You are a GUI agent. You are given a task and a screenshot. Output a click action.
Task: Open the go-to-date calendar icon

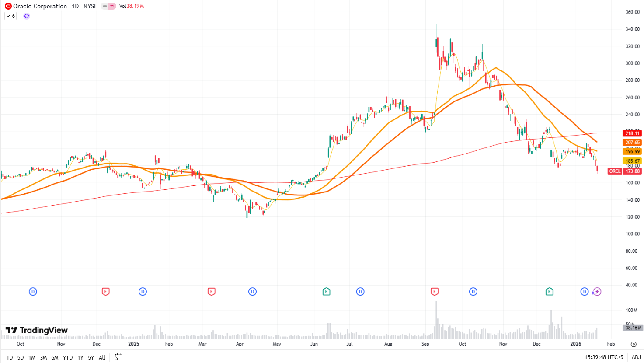tap(118, 357)
